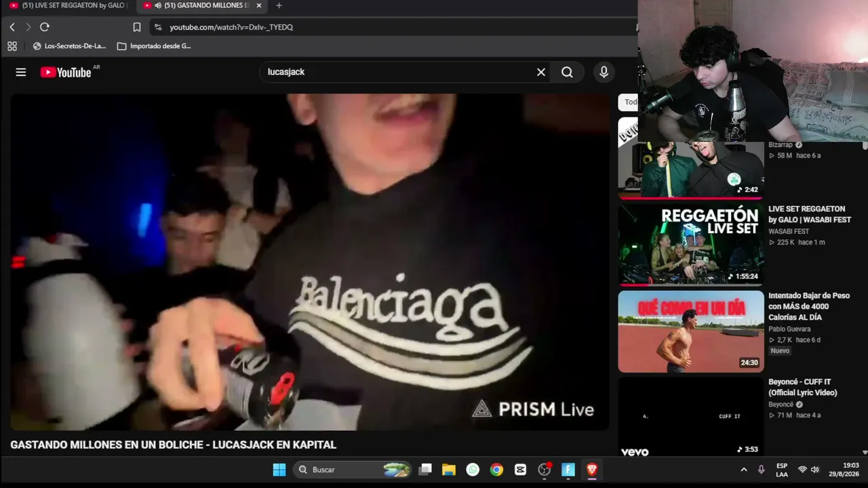This screenshot has width=868, height=488.
Task: Open WhatsApp from the taskbar
Action: (473, 470)
